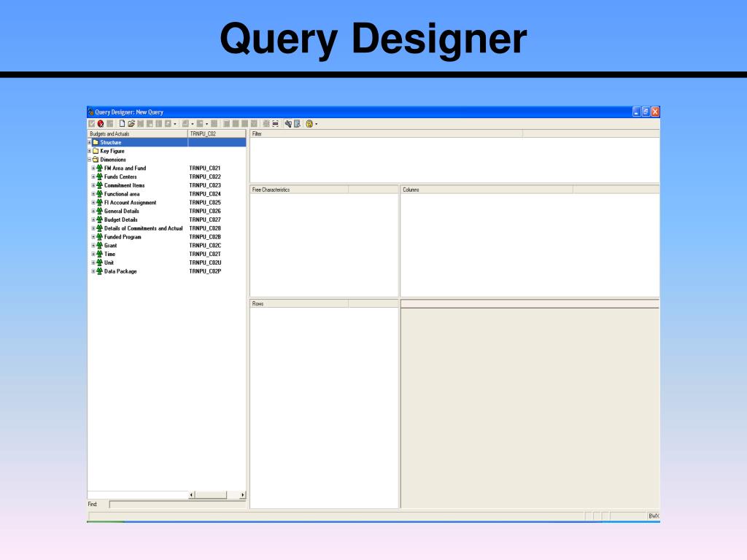Screen dimensions: 747x560
Task: Expand the Commitment Items node
Action: [x=93, y=185]
